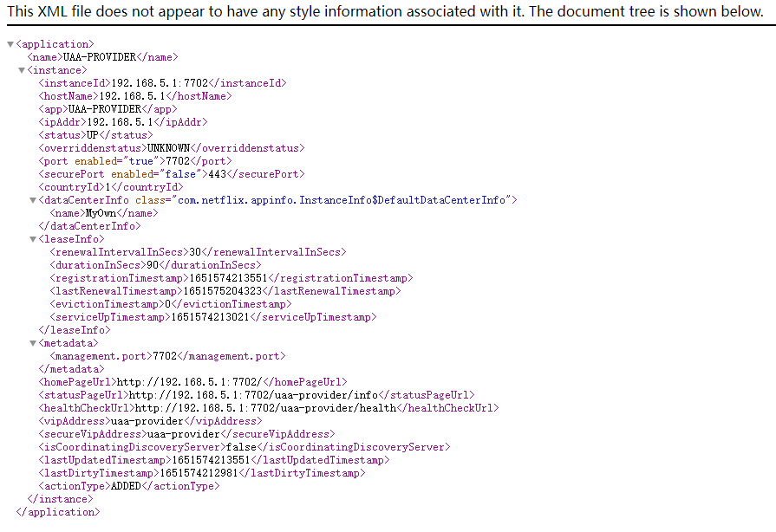Viewport: 776px width, 532px height.
Task: Click the homePageUrl http://192.168.5.1:7702/ text
Action: click(x=189, y=382)
